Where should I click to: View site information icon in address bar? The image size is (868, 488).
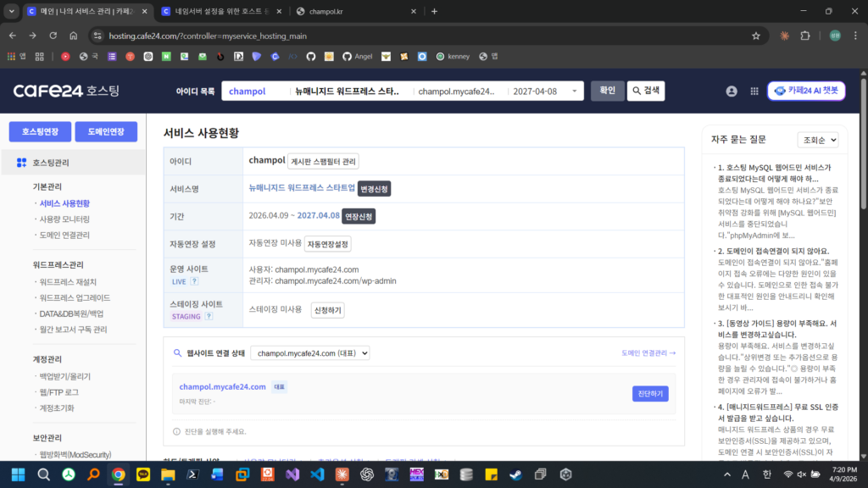[97, 36]
